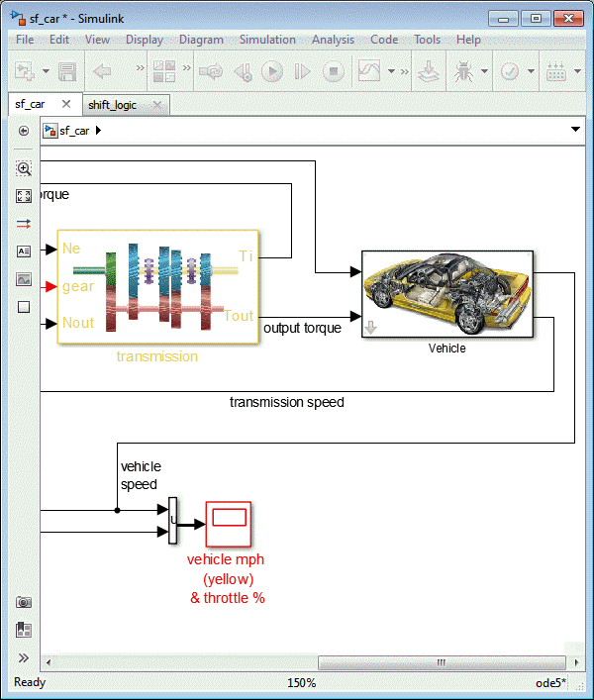Open the address bar dropdown at far right
The width and height of the screenshot is (594, 700).
tap(574, 130)
